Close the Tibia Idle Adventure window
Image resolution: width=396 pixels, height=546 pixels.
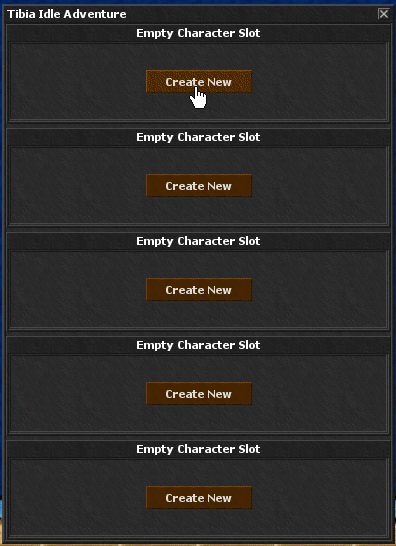coord(383,14)
